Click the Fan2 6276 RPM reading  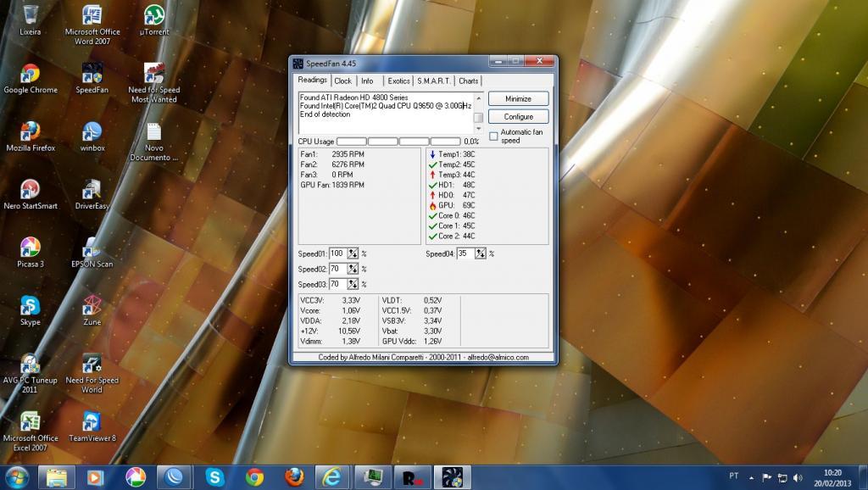tap(332, 164)
